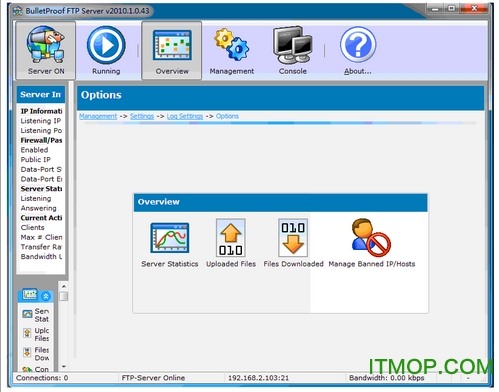
Task: Open the Server Statistics chart icon
Action: 170,238
